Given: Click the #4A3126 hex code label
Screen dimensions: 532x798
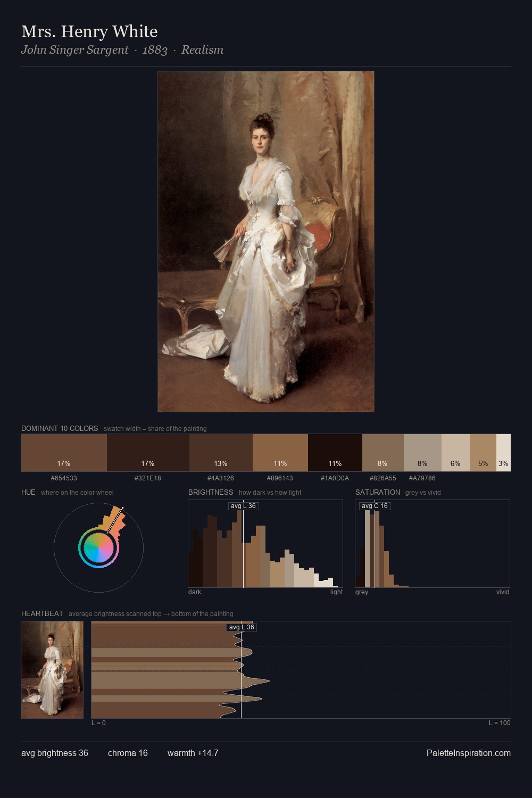Looking at the screenshot, I should point(221,478).
